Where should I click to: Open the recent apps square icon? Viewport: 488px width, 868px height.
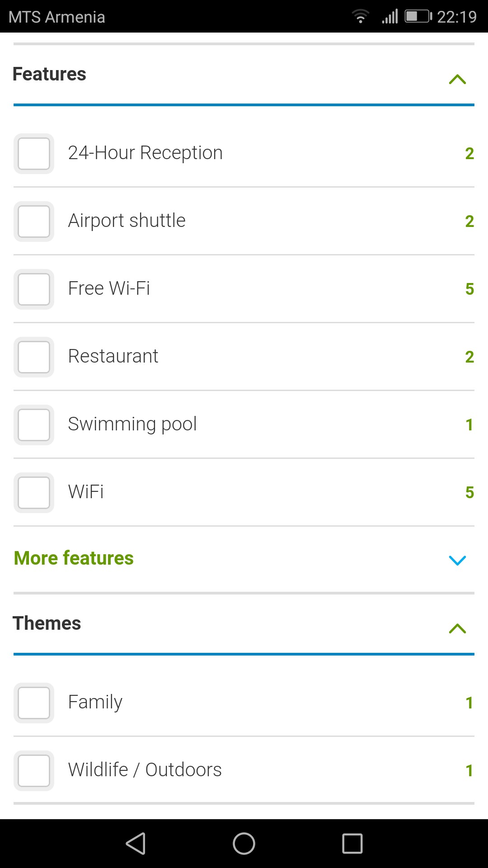tap(352, 844)
